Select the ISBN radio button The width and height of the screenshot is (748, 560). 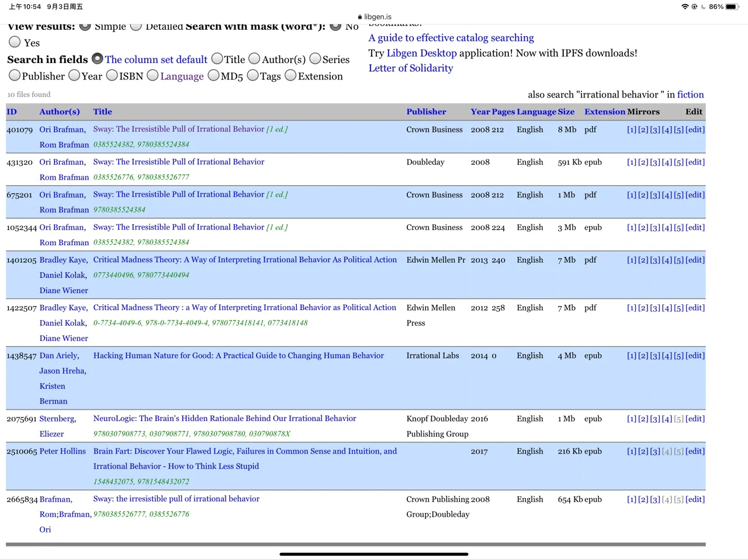112,75
